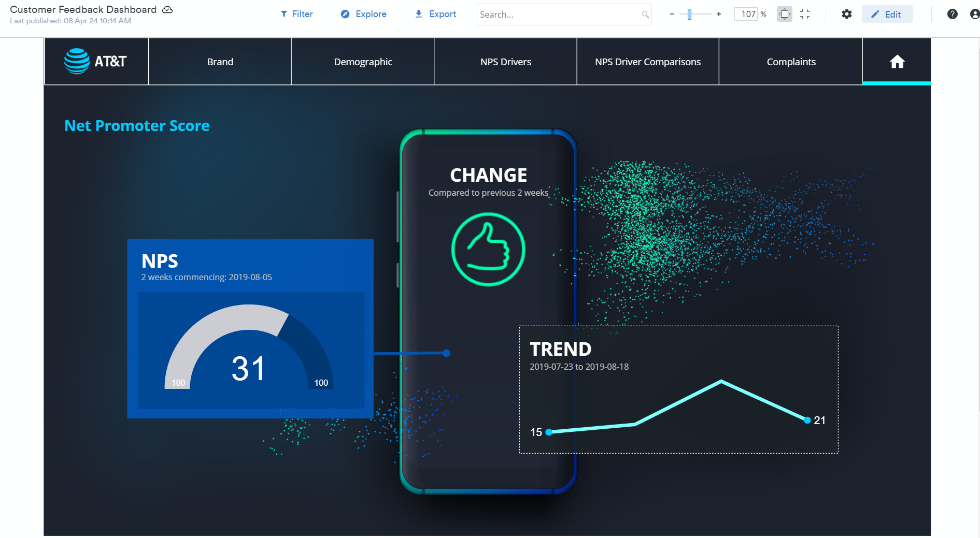Click the gauge maximum label 100
This screenshot has height=538, width=980.
pos(321,383)
